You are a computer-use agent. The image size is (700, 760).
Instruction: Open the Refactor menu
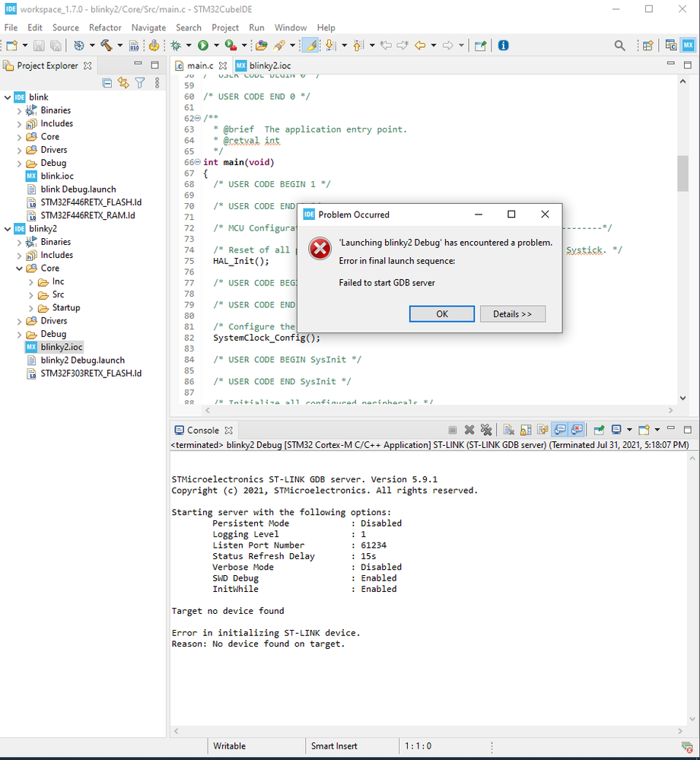click(x=105, y=27)
